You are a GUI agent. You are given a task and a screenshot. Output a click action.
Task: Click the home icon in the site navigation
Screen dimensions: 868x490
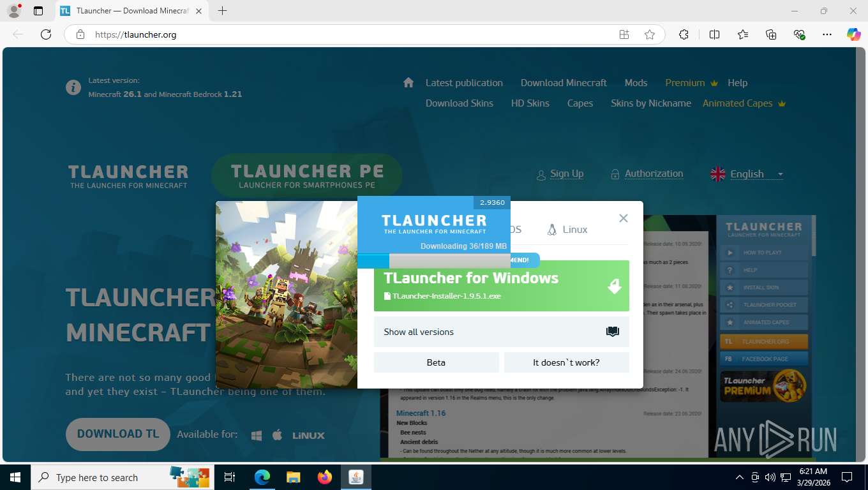(408, 82)
